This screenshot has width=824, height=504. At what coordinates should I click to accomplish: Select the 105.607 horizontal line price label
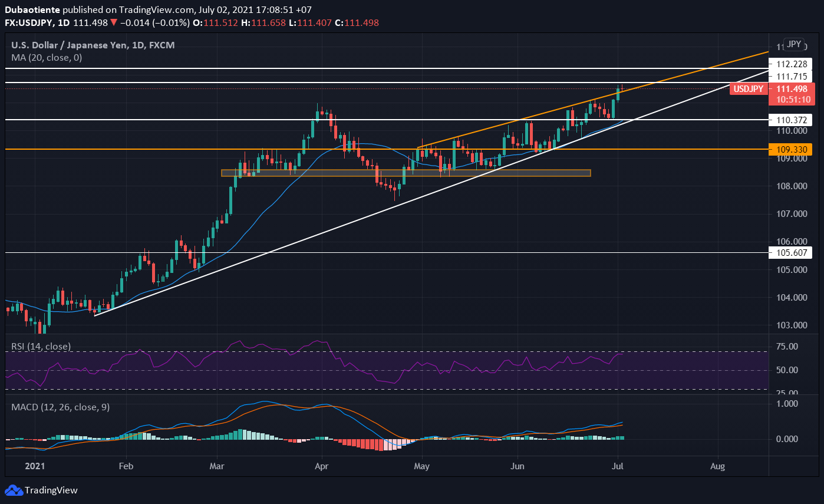792,252
